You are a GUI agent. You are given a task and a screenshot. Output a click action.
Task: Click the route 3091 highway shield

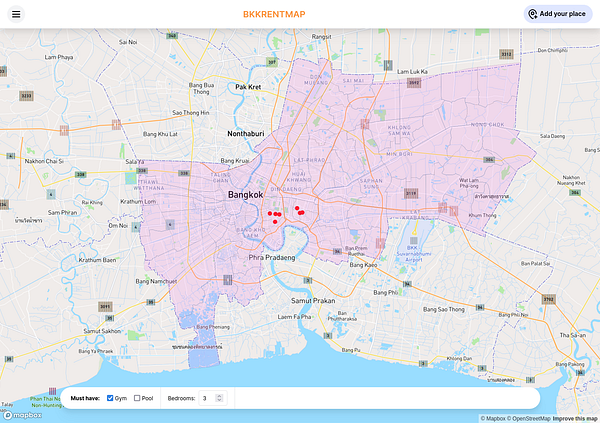tap(105, 307)
